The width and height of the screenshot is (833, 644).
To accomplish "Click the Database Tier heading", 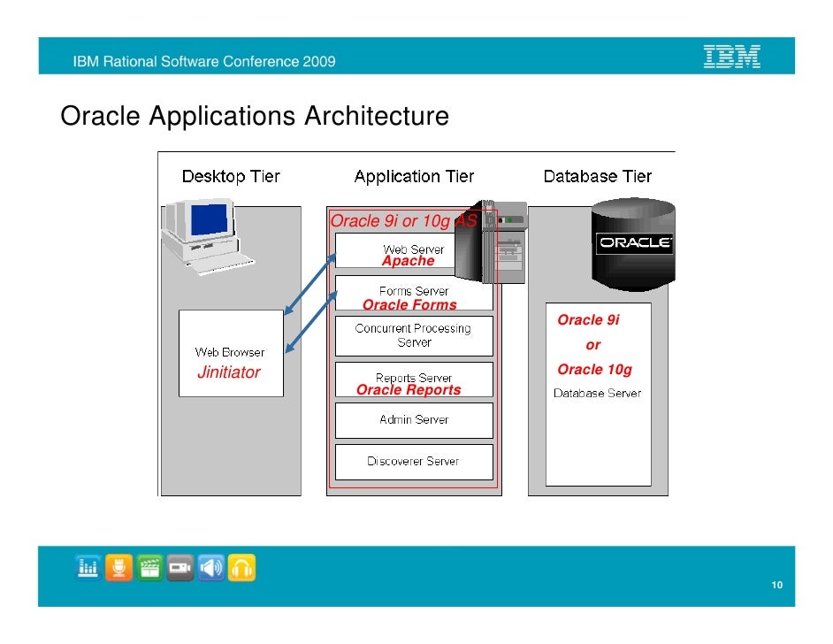I will (597, 176).
